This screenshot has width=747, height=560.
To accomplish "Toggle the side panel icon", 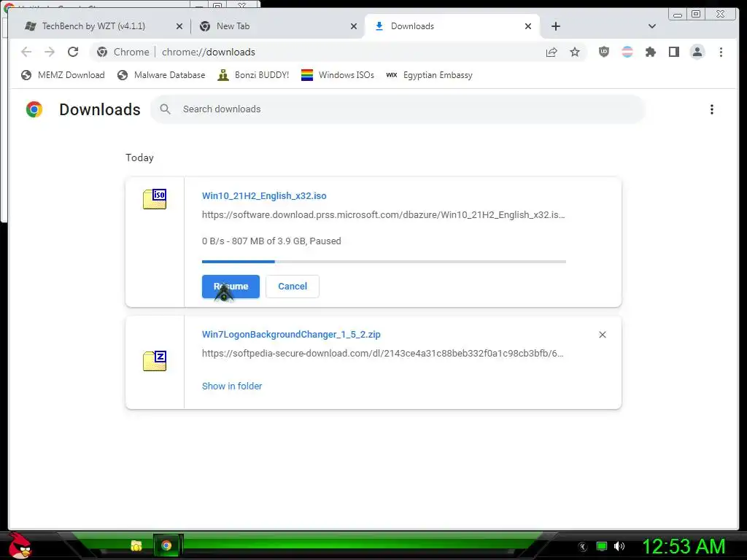I will pos(673,52).
